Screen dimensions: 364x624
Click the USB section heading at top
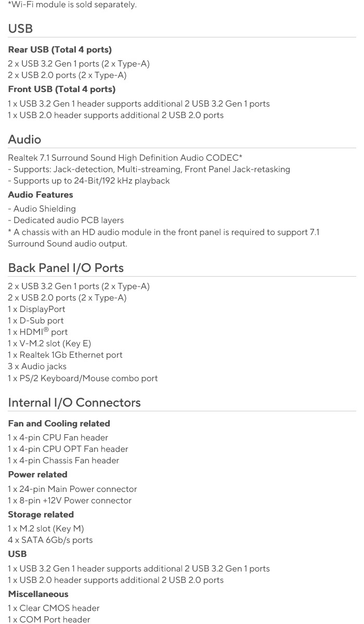[x=20, y=29]
